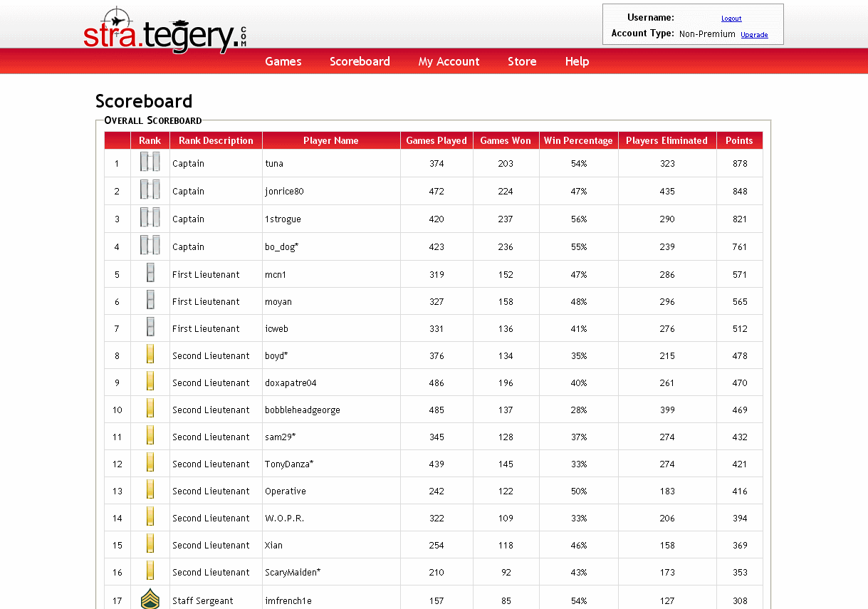
Task: Open the Games menu
Action: 283,61
